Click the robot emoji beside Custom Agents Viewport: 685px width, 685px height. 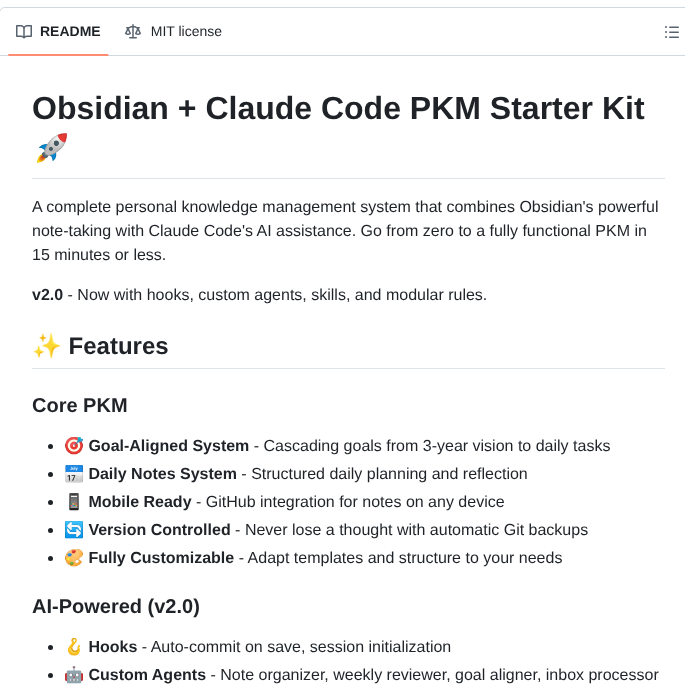pos(74,675)
